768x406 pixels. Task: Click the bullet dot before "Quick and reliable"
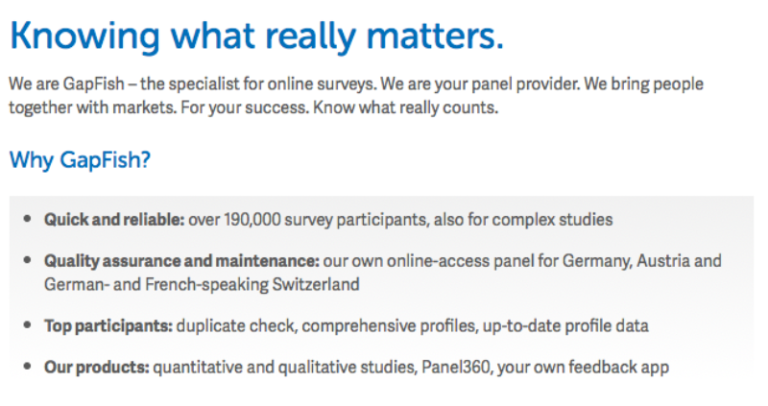pos(26,219)
